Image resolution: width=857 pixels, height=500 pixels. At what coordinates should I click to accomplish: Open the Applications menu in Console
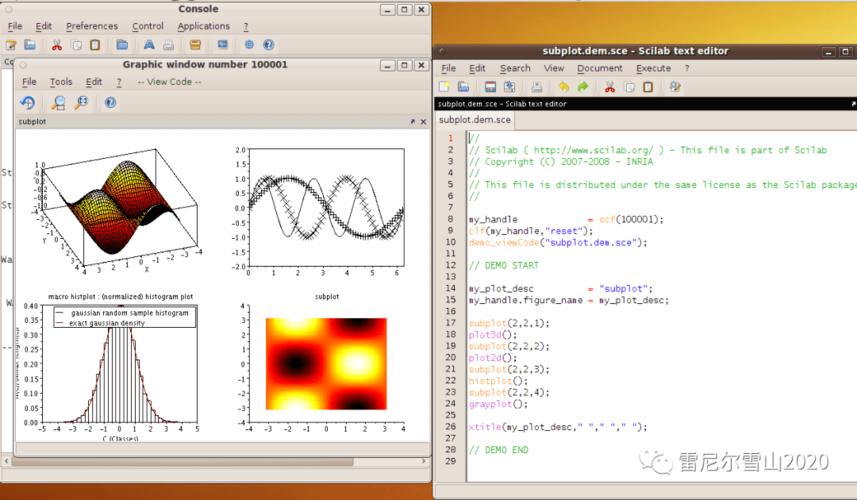203,26
